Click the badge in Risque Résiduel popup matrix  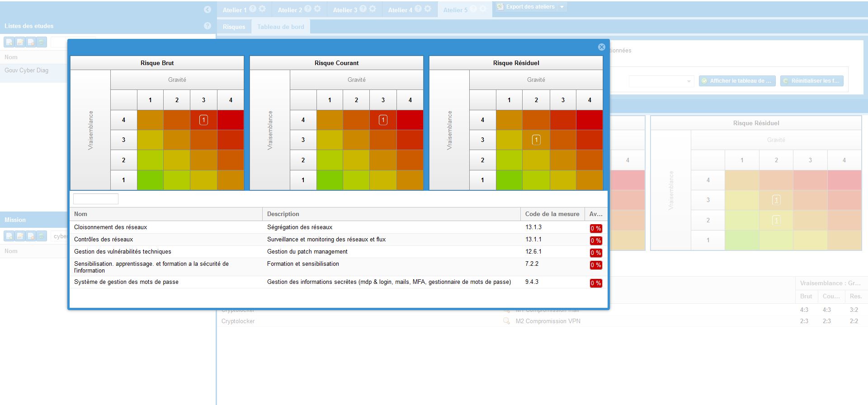[x=536, y=140]
